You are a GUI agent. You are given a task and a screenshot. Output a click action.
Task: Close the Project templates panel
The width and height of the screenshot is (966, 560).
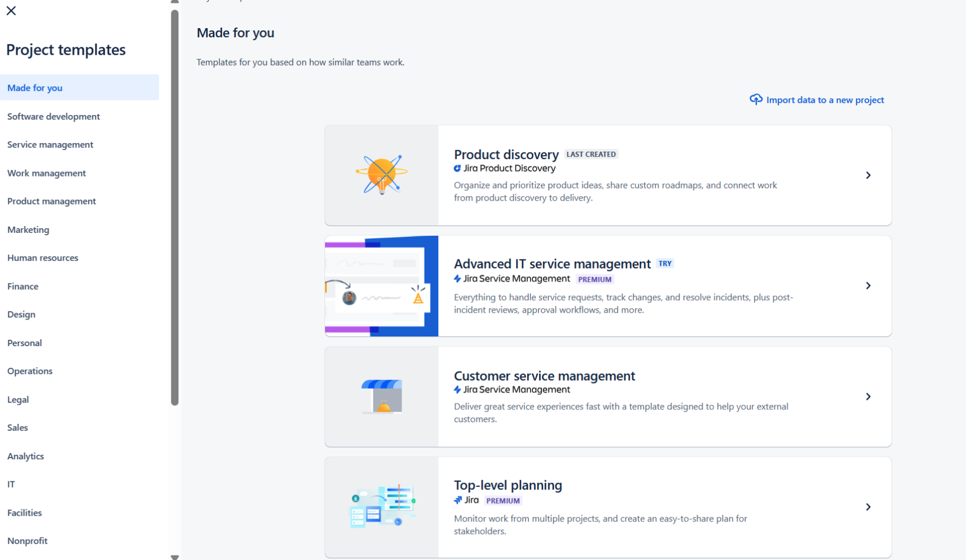pyautogui.click(x=11, y=11)
